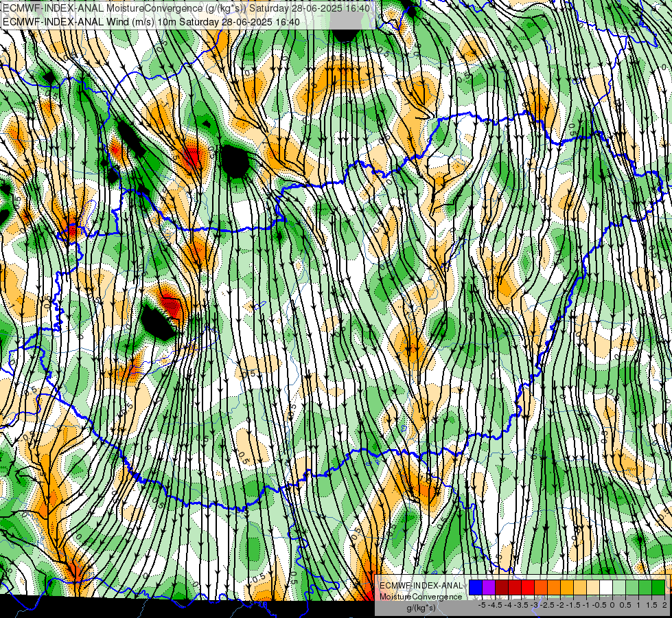The height and width of the screenshot is (618, 672).
Task: Click the -2.5 legend tick label
Action: pyautogui.click(x=547, y=605)
